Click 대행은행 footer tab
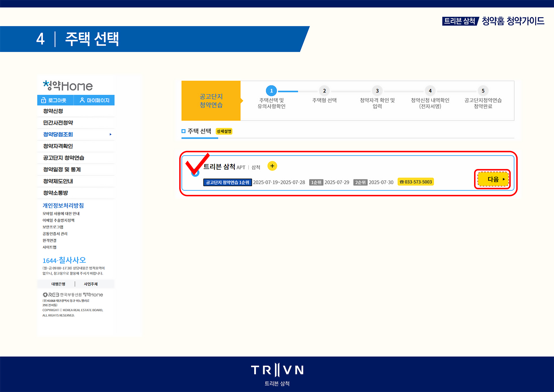554x392 pixels. 58,284
